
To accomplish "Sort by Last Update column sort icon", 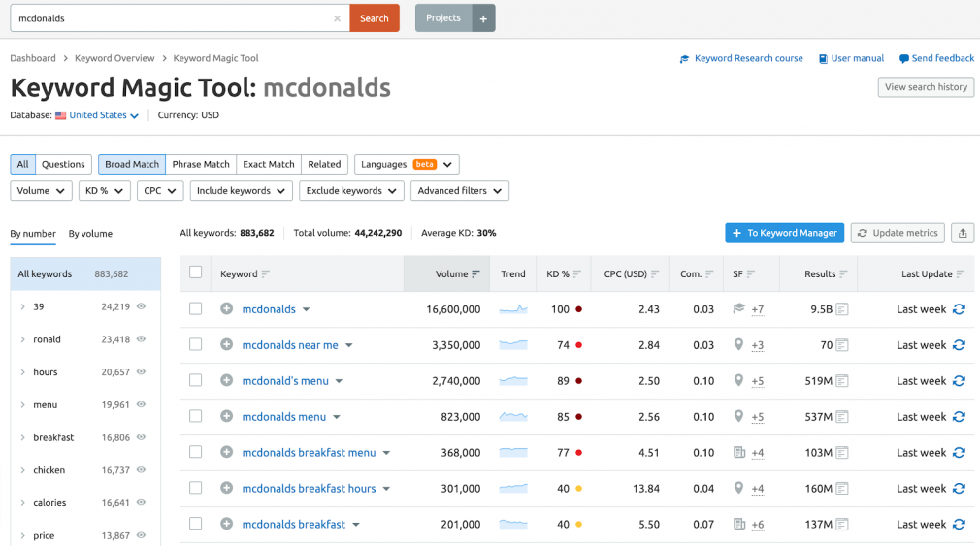I will (x=960, y=274).
